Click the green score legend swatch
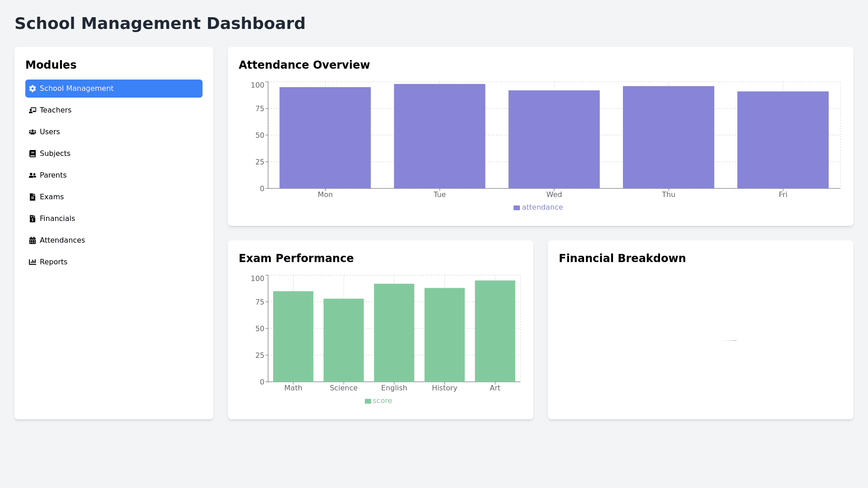The image size is (868, 488). (368, 401)
